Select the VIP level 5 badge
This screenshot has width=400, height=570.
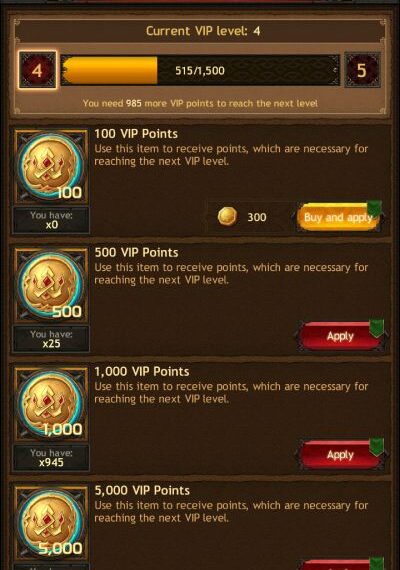point(362,70)
